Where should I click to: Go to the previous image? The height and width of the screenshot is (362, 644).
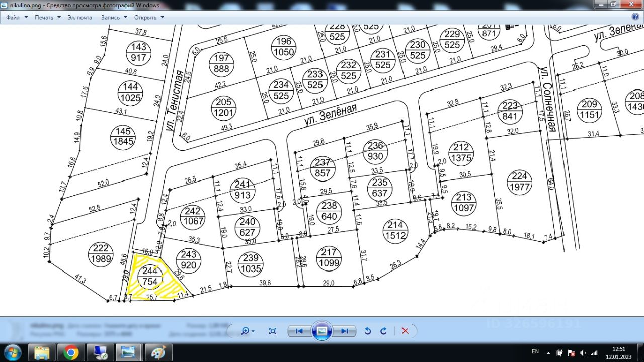tap(299, 331)
